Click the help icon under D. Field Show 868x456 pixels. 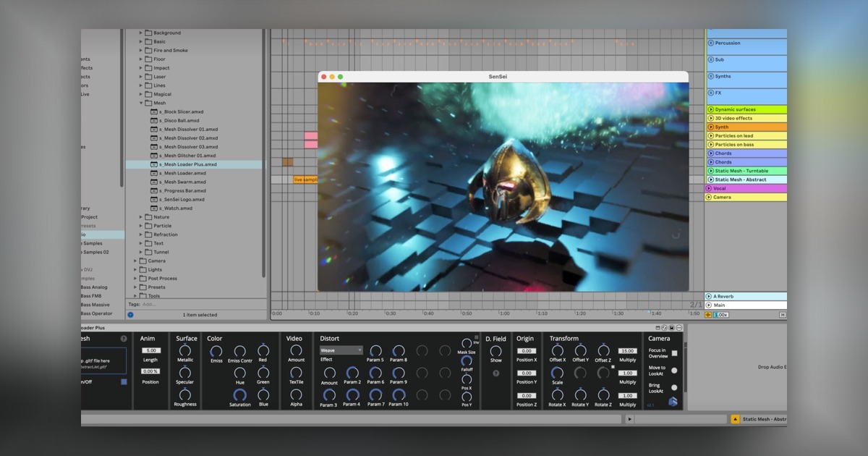pos(495,373)
